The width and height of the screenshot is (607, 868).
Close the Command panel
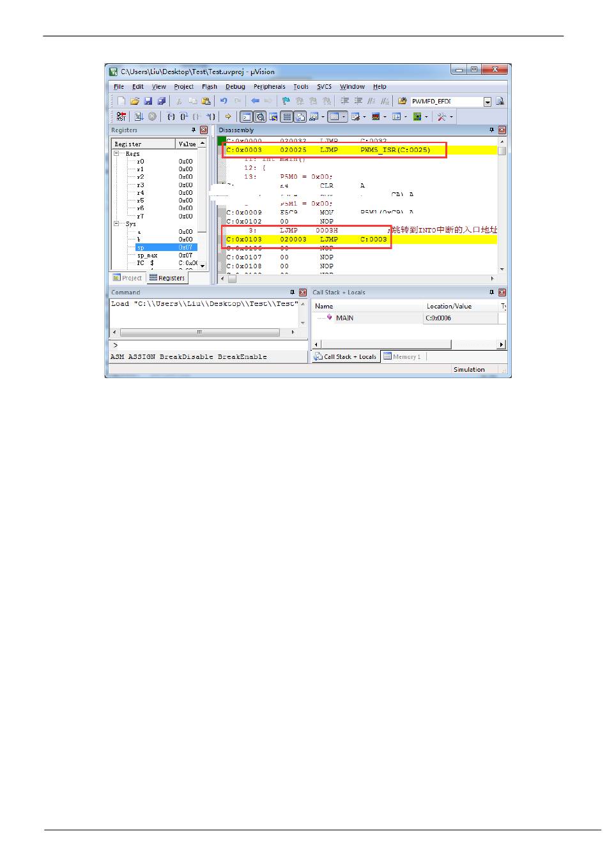coord(303,292)
